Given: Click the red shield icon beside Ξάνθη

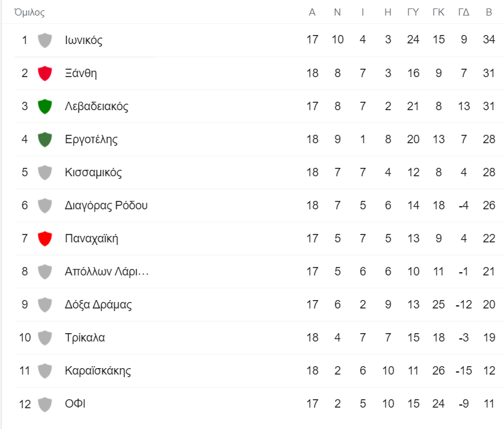Looking at the screenshot, I should pos(45,73).
